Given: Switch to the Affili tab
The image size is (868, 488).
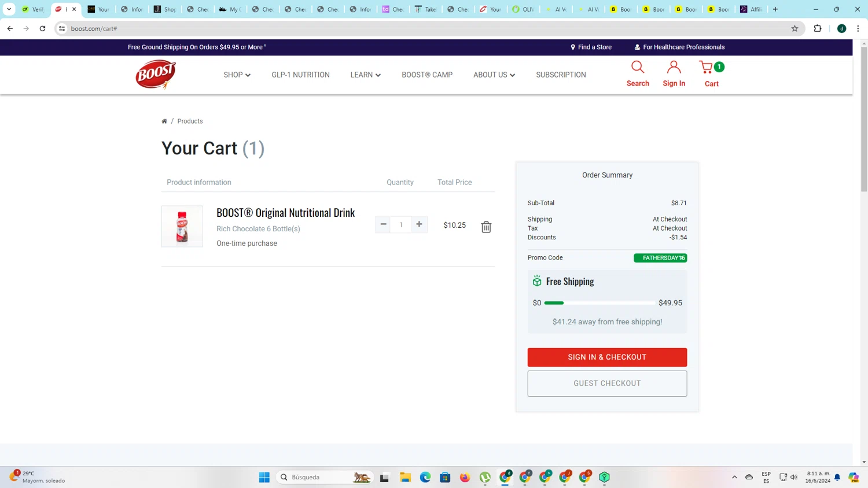Looking at the screenshot, I should coord(751,9).
